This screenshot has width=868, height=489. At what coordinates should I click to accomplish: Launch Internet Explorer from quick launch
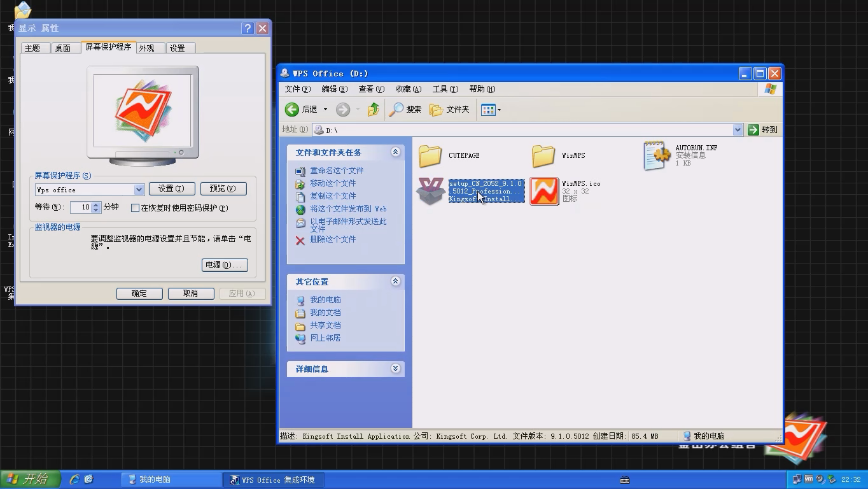click(x=74, y=479)
